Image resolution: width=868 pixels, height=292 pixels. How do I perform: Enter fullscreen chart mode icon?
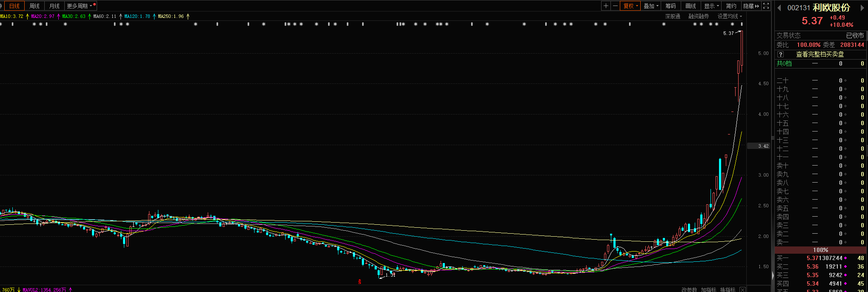[x=766, y=6]
